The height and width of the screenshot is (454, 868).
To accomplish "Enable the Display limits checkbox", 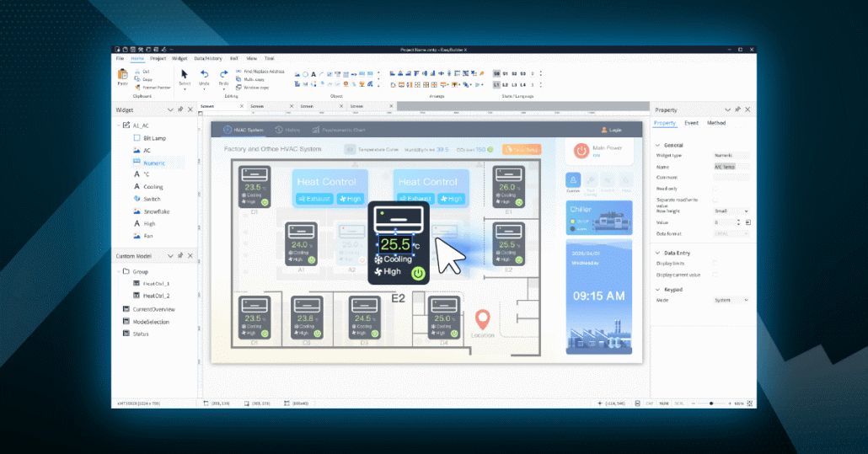I will [715, 264].
